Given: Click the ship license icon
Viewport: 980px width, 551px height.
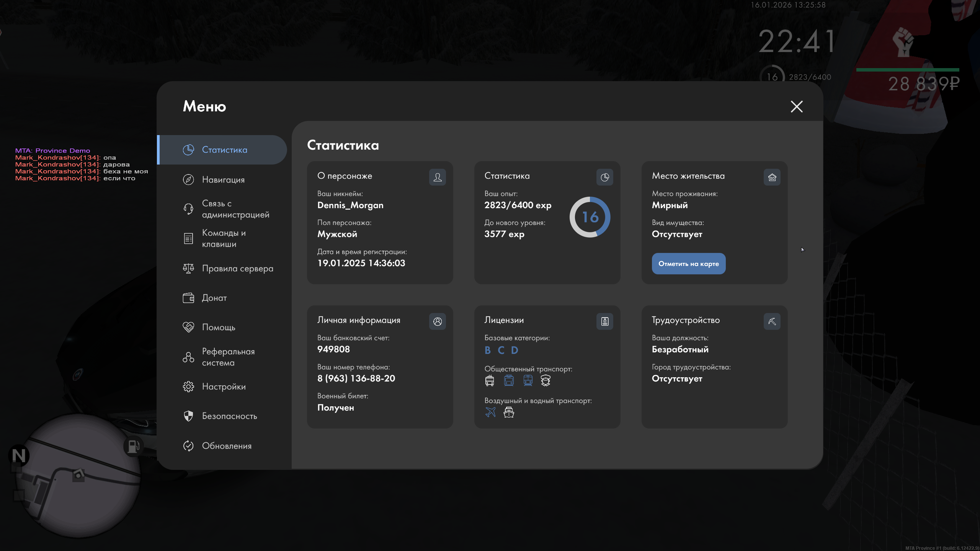Looking at the screenshot, I should (x=509, y=412).
